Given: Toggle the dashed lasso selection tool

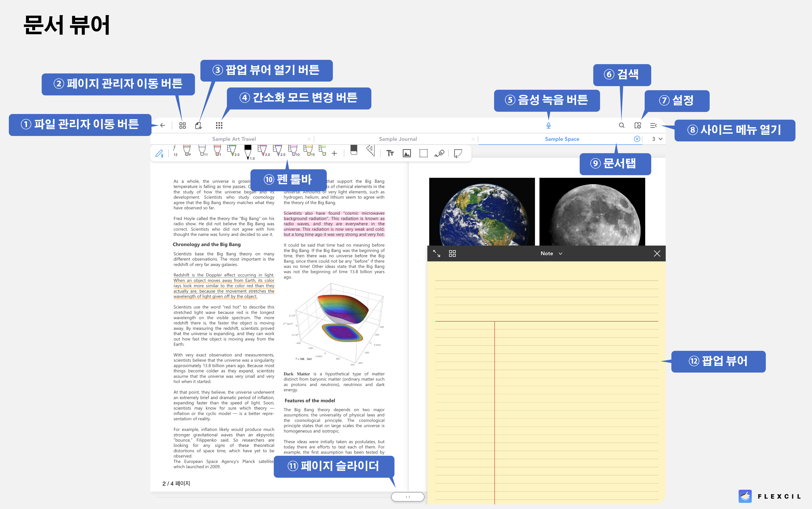Looking at the screenshot, I should coord(423,153).
